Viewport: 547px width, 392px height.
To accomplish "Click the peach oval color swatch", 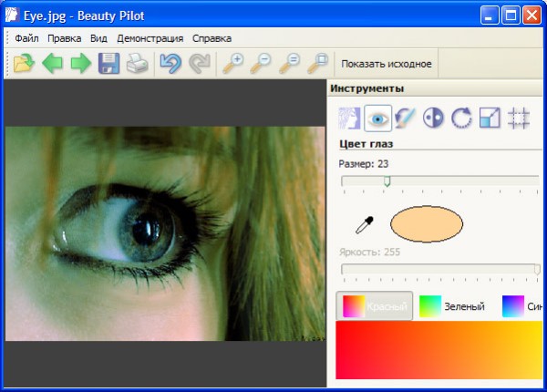I will click(x=426, y=225).
